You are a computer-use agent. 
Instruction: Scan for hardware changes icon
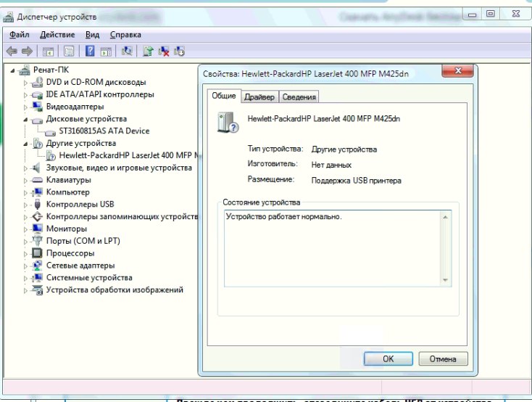[x=128, y=52]
